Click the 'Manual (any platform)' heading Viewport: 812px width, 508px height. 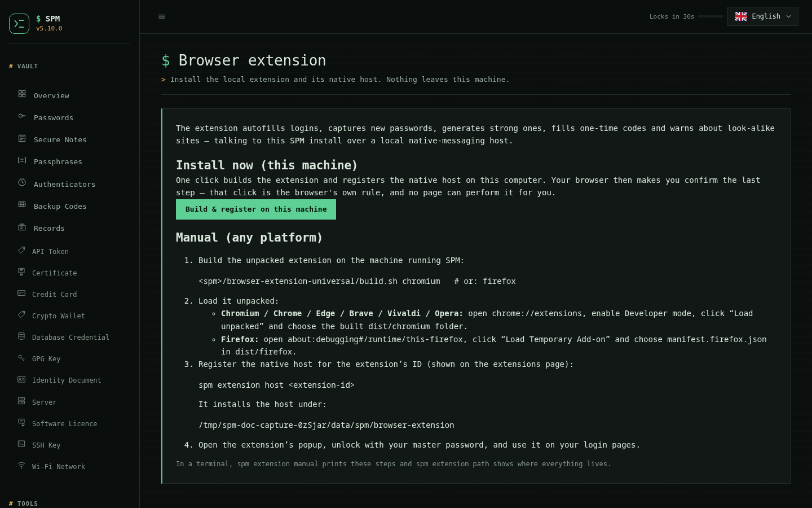coord(249,238)
